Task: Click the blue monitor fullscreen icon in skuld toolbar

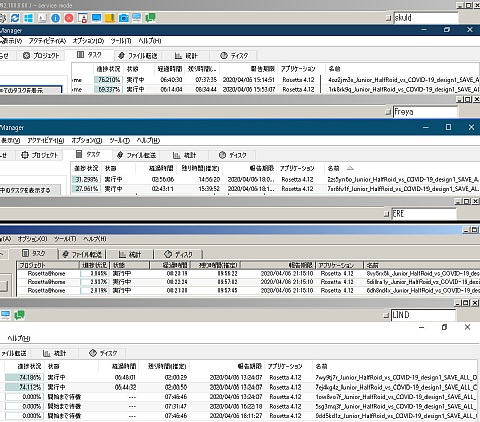Action: [96, 18]
